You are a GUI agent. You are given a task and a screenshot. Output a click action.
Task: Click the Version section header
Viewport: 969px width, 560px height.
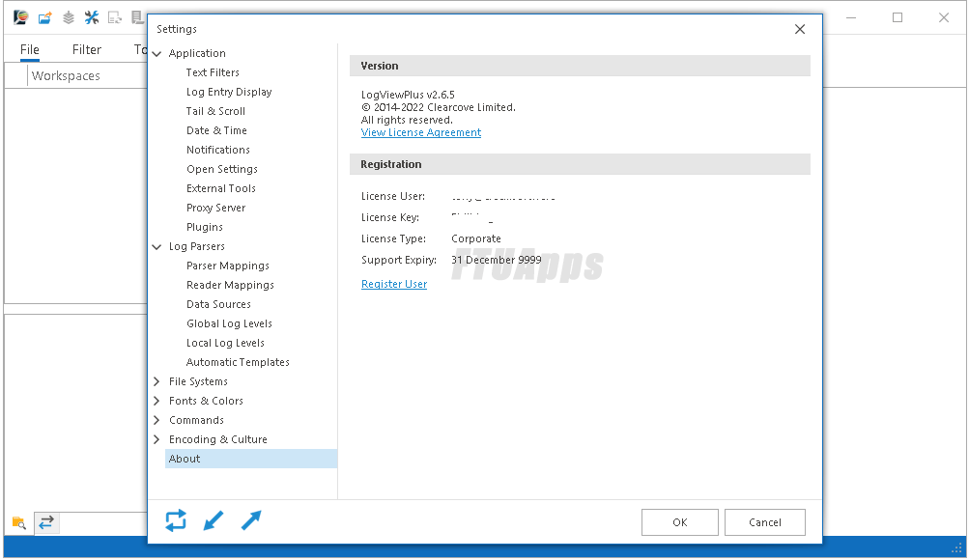pyautogui.click(x=580, y=66)
